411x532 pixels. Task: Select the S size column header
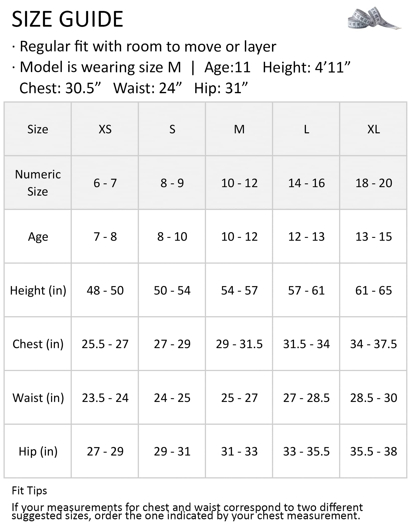(x=172, y=129)
